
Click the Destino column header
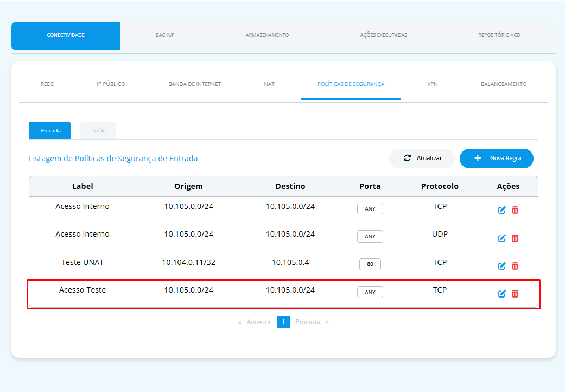click(290, 186)
